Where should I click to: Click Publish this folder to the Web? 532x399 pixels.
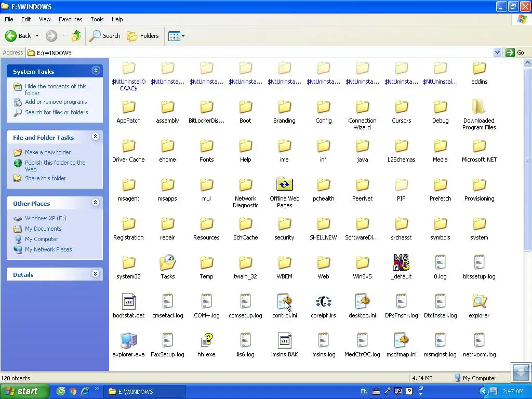pos(55,166)
